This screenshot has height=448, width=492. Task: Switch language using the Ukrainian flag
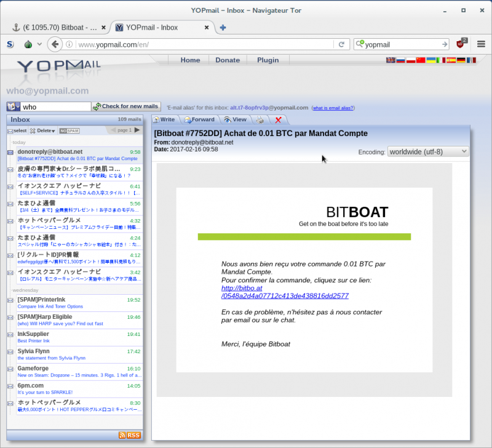[431, 60]
